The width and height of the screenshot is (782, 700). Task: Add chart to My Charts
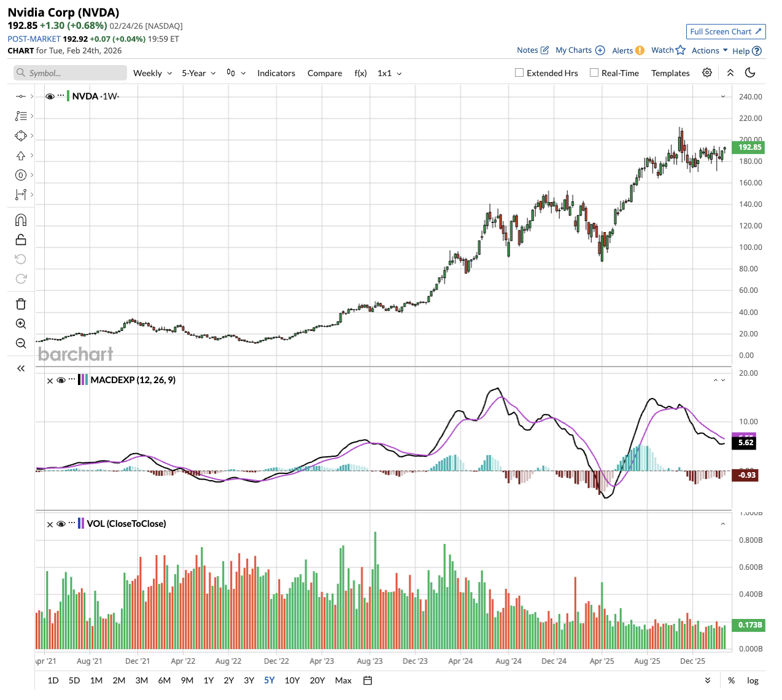pyautogui.click(x=600, y=50)
